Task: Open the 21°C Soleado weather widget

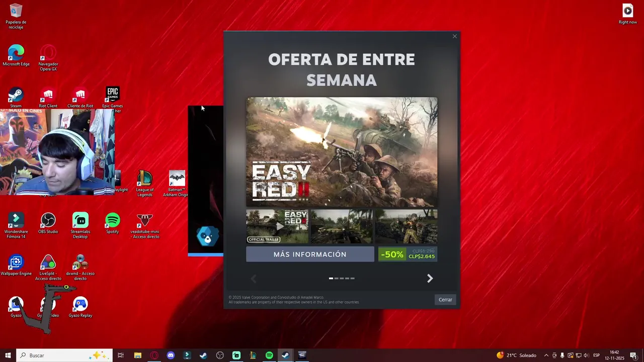Action: coord(516,355)
